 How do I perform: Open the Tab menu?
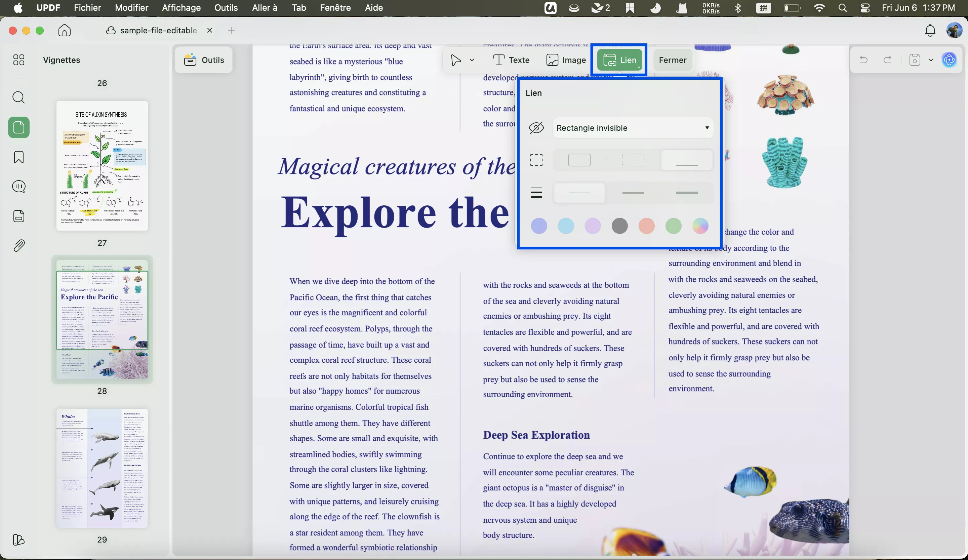298,8
